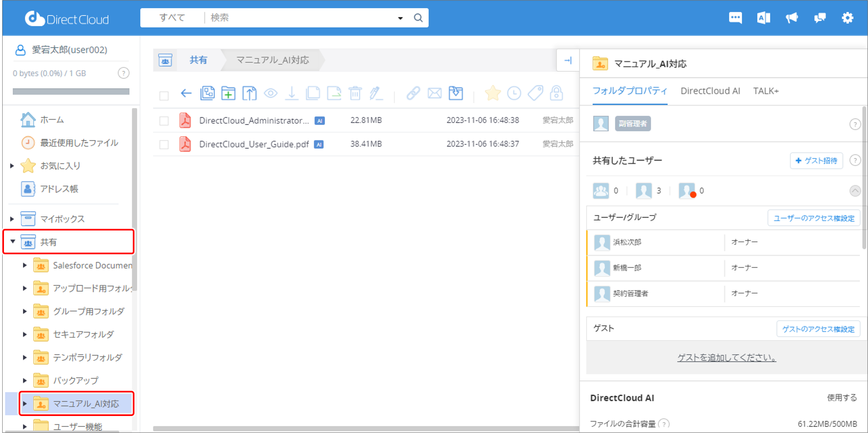Select the select-all checkbox above the file list
This screenshot has height=433, width=868.
164,96
